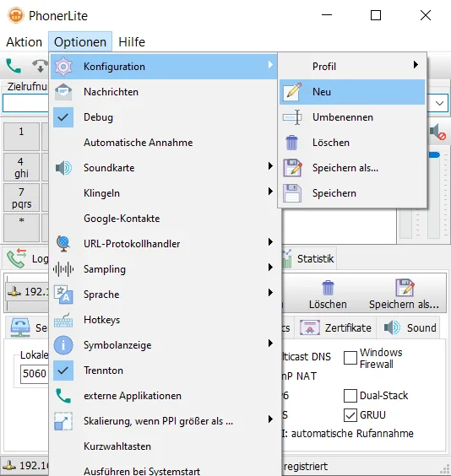The height and width of the screenshot is (476, 451).
Task: Click the 192. profile toolbar item
Action: click(28, 292)
